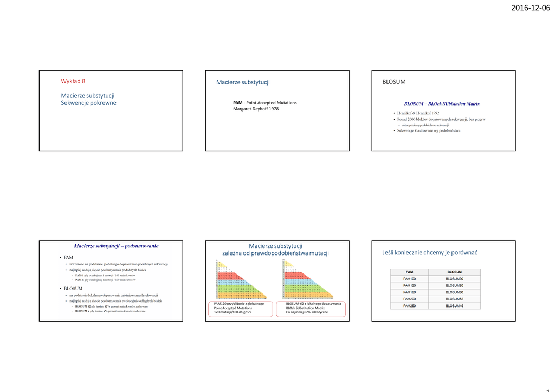
Task: Click the 'BLOSUM – BLOck SUbstitution Matrix' heading
Action: 442,103
